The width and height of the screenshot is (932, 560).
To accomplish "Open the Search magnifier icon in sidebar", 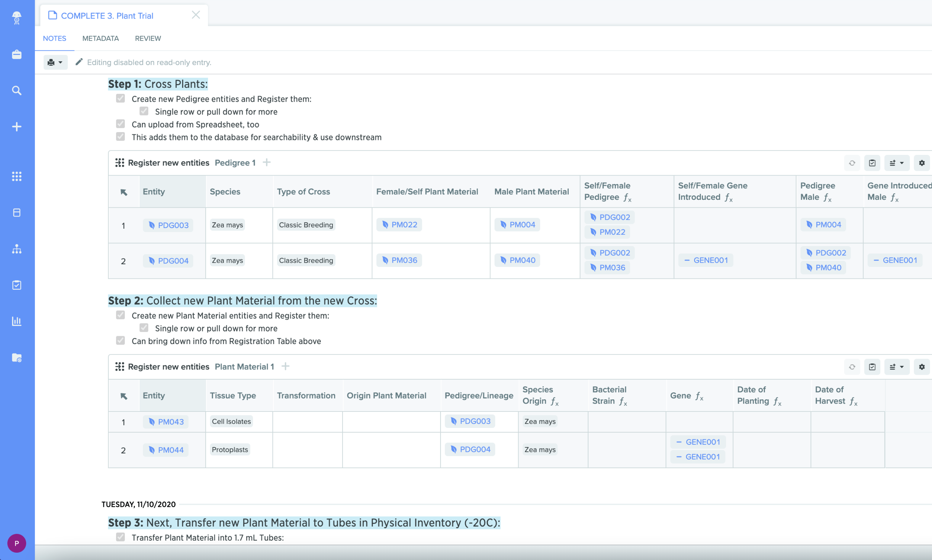I will (x=17, y=90).
